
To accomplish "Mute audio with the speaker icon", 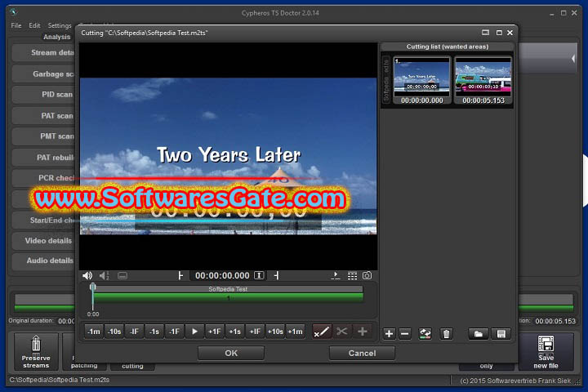I will (87, 276).
